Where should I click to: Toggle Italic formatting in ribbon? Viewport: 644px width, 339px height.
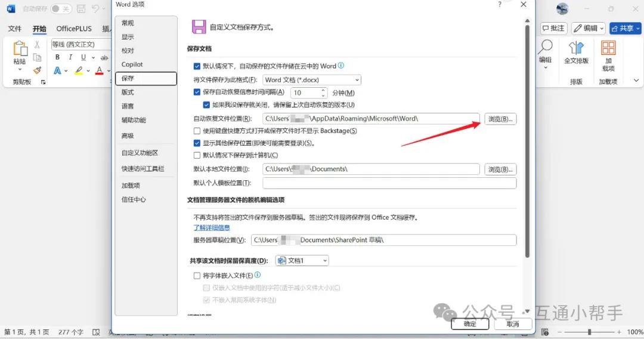(x=70, y=57)
